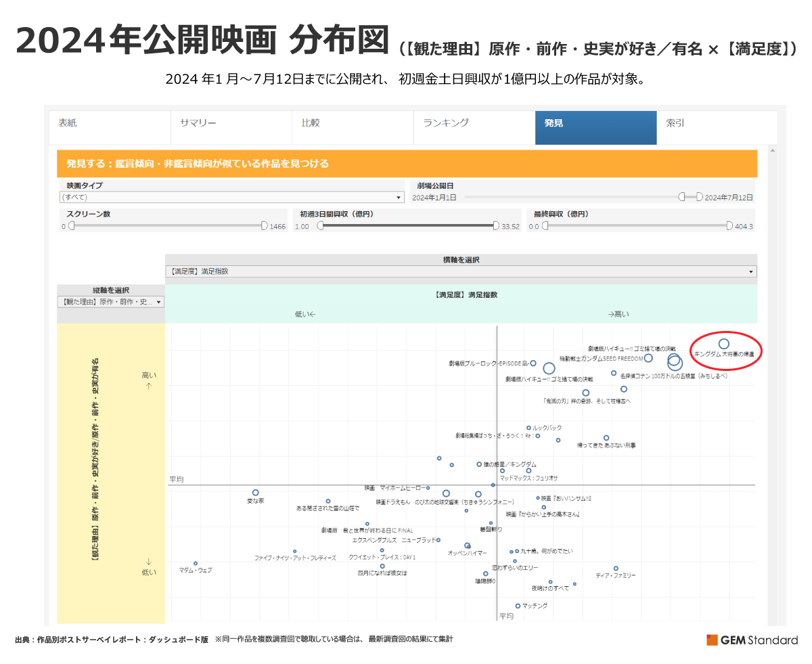The height and width of the screenshot is (664, 812).
Task: Click the 初週興収 minimum value 1.00
Action: tap(302, 227)
